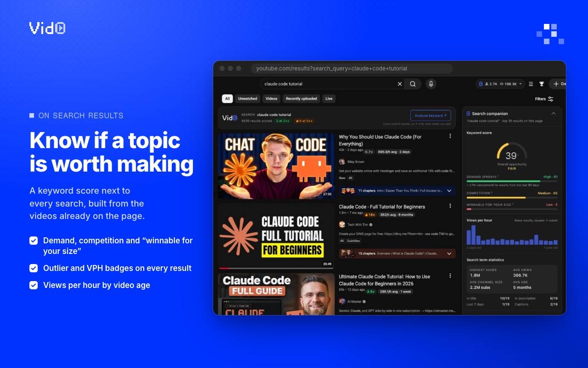This screenshot has width=588, height=368.
Task: Select the Recently uploaded filter chip
Action: pos(301,98)
